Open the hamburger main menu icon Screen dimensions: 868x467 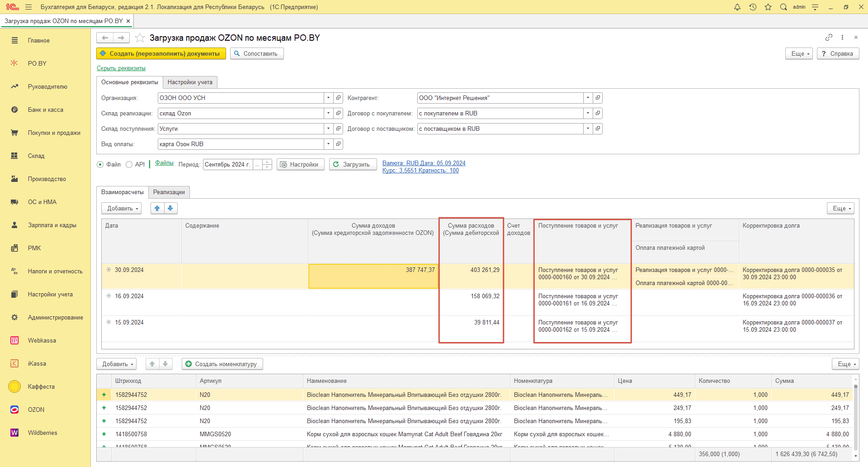28,7
